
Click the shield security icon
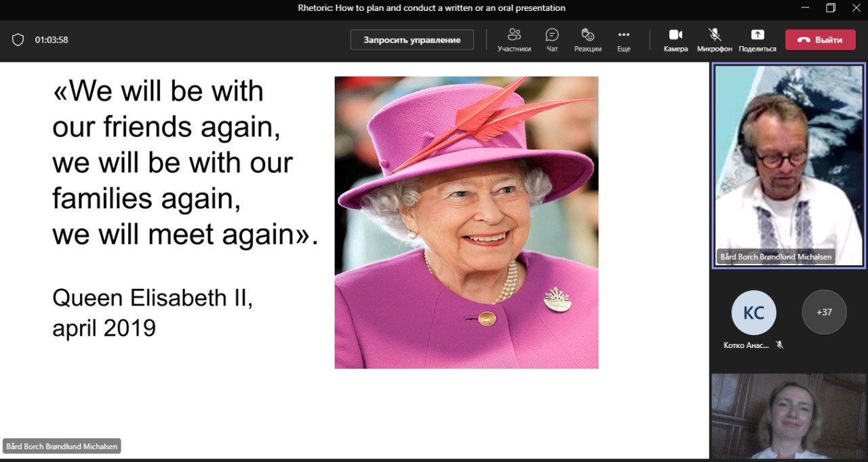pyautogui.click(x=18, y=40)
